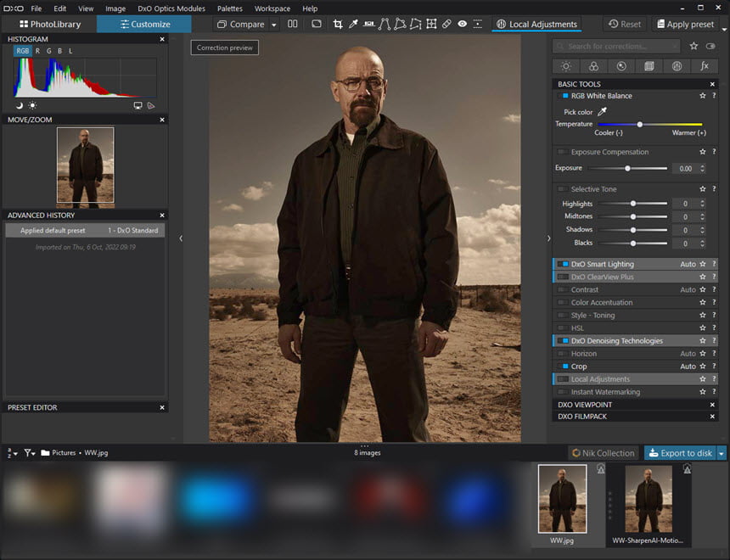The width and height of the screenshot is (730, 560).
Task: Show only the R histogram channel
Action: (37, 51)
